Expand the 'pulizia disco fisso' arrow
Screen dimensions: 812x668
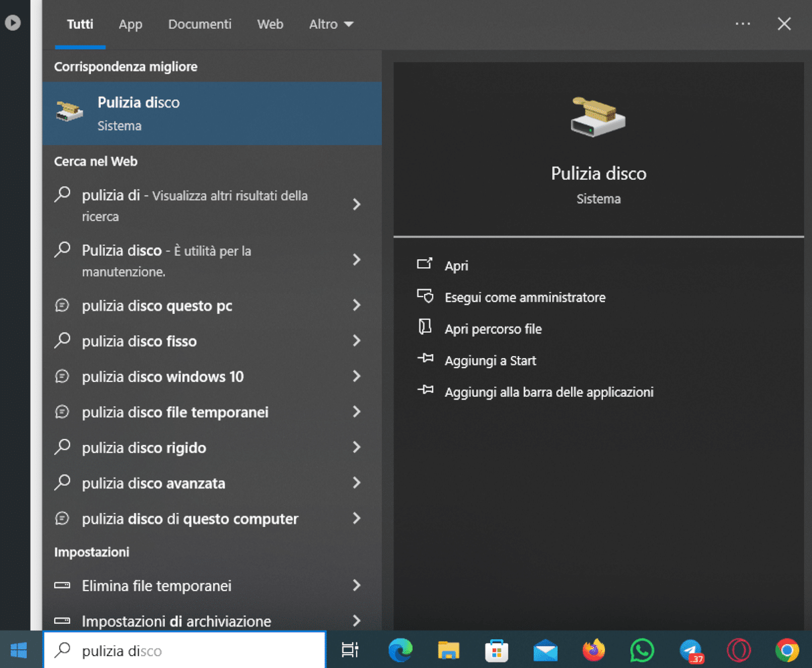pyautogui.click(x=357, y=341)
